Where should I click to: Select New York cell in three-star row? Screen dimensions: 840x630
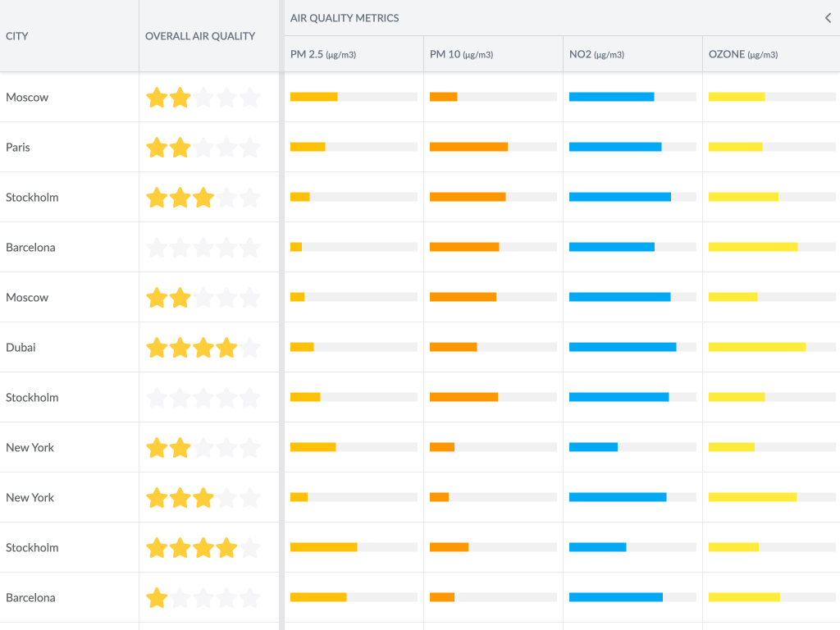(x=69, y=497)
